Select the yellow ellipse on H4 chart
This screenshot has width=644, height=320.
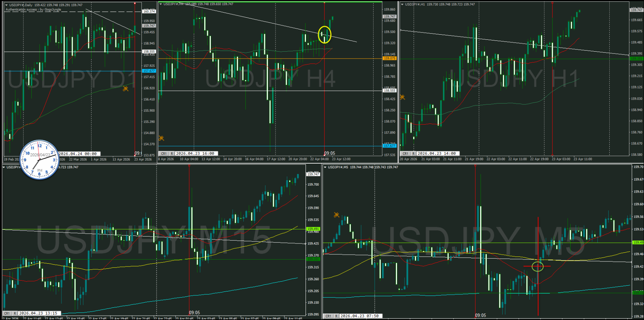[324, 35]
